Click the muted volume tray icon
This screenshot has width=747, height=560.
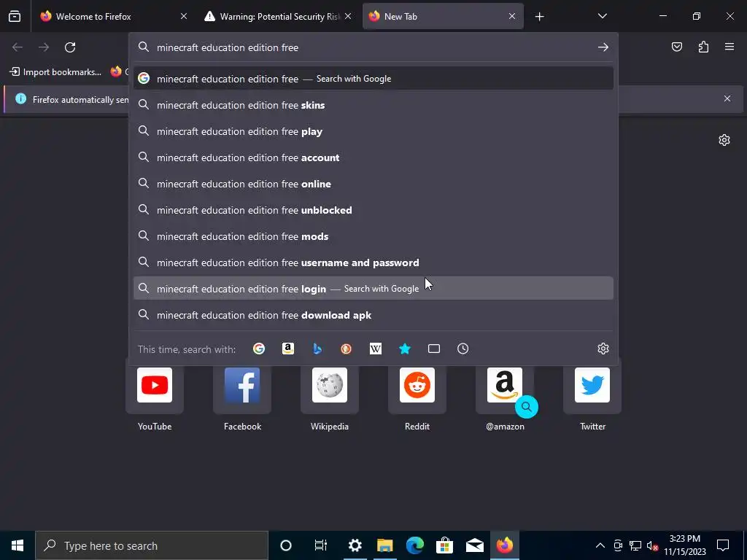pyautogui.click(x=652, y=545)
